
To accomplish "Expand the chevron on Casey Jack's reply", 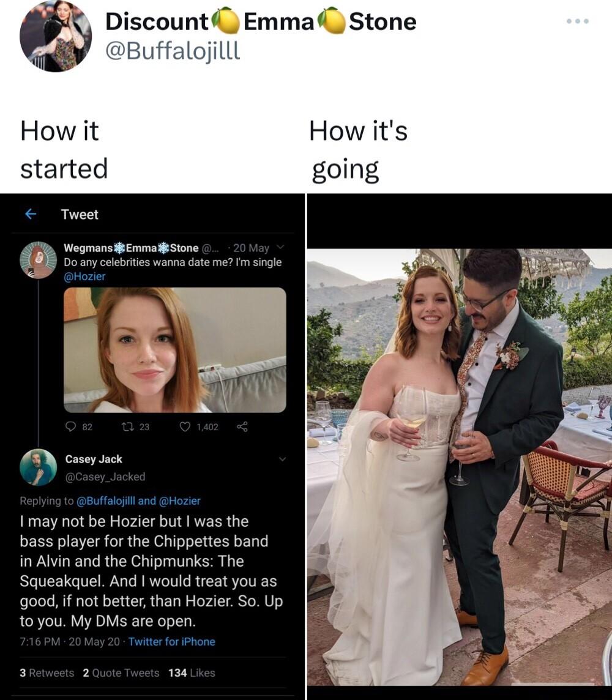I will 282,458.
